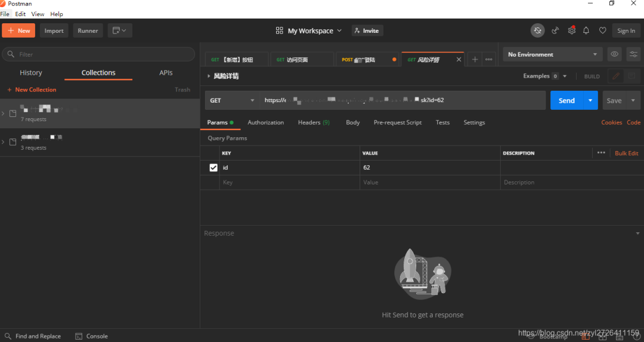The width and height of the screenshot is (644, 342).
Task: Click the collections Filter search field
Action: (x=98, y=54)
